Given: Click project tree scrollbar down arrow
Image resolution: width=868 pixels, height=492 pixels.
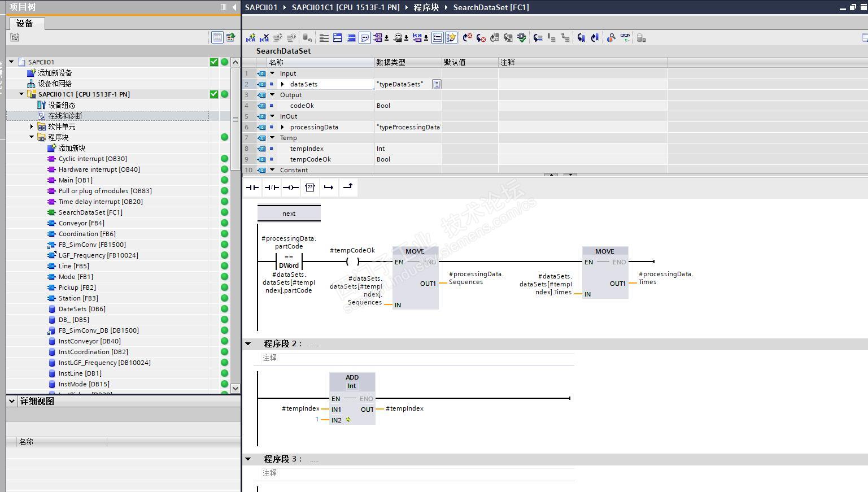Looking at the screenshot, I should click(235, 389).
